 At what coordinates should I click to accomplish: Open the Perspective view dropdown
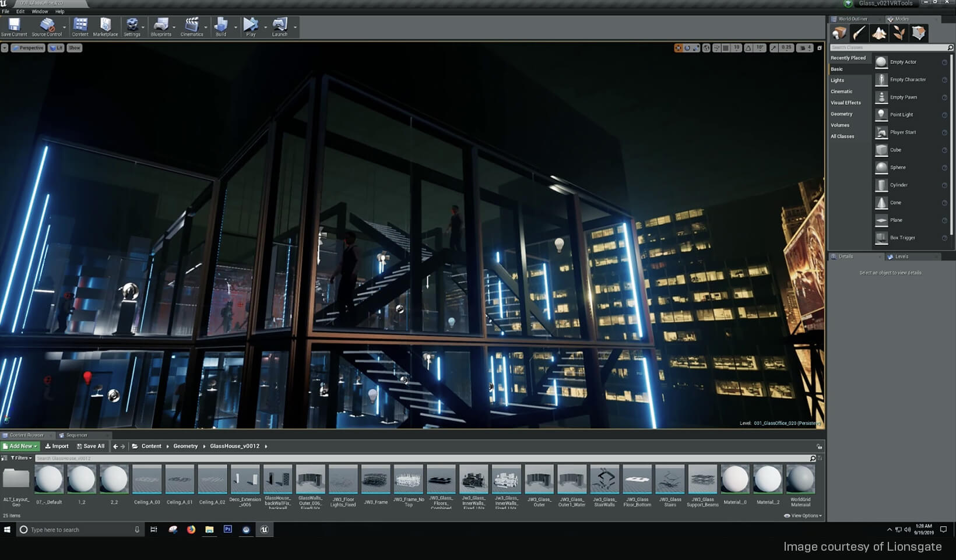click(x=27, y=48)
